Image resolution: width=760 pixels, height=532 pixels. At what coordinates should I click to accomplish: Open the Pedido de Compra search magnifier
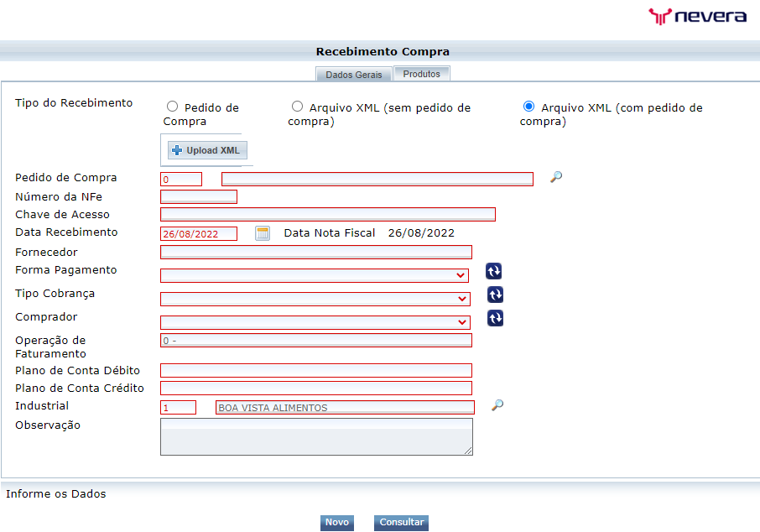coord(554,178)
